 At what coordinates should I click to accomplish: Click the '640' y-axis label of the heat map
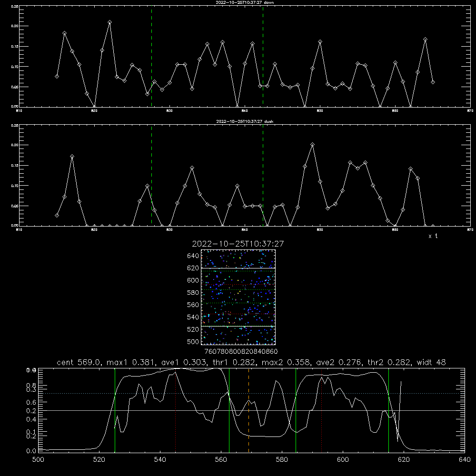point(193,256)
